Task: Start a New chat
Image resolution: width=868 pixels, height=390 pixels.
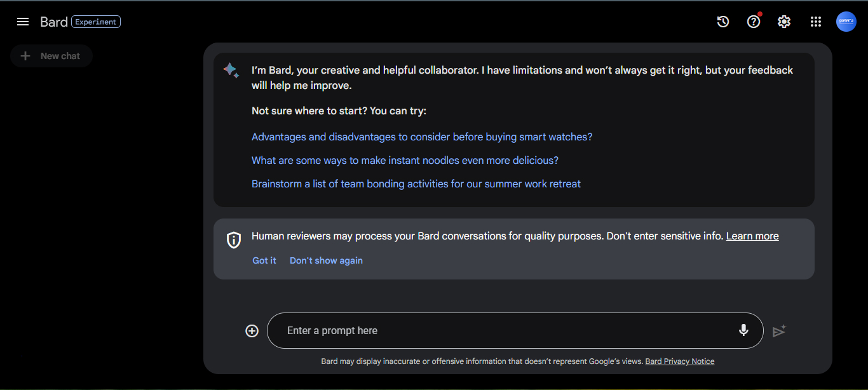Action: (51, 56)
